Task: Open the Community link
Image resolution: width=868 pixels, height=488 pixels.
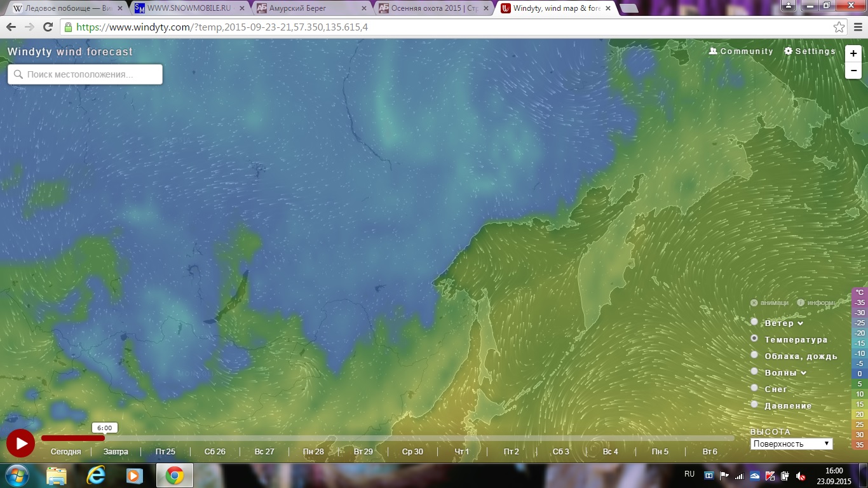Action: coord(741,51)
